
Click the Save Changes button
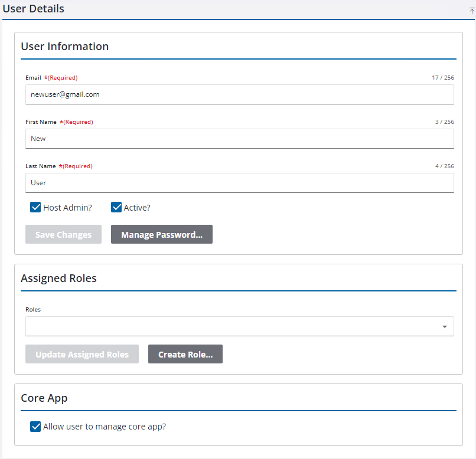(x=63, y=235)
